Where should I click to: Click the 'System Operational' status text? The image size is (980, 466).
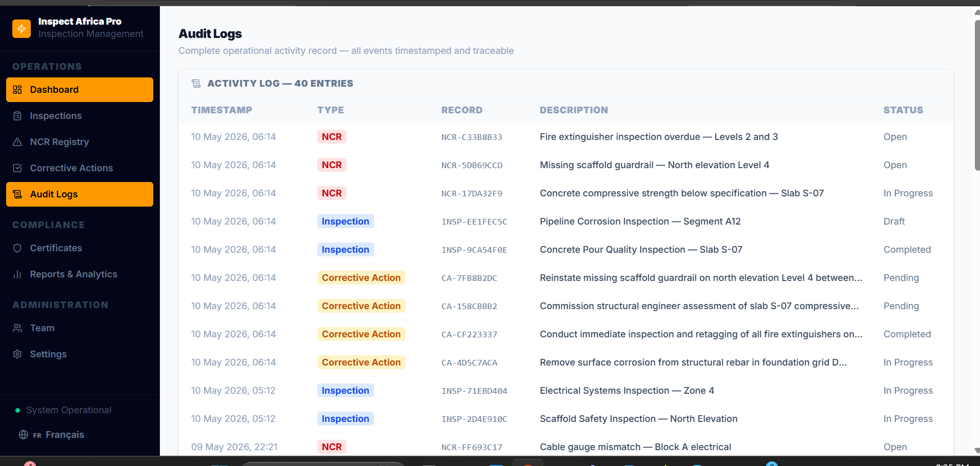point(69,410)
